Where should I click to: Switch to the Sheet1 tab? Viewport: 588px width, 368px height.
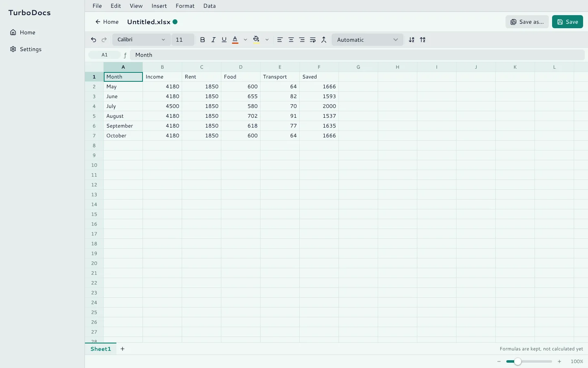pyautogui.click(x=101, y=349)
